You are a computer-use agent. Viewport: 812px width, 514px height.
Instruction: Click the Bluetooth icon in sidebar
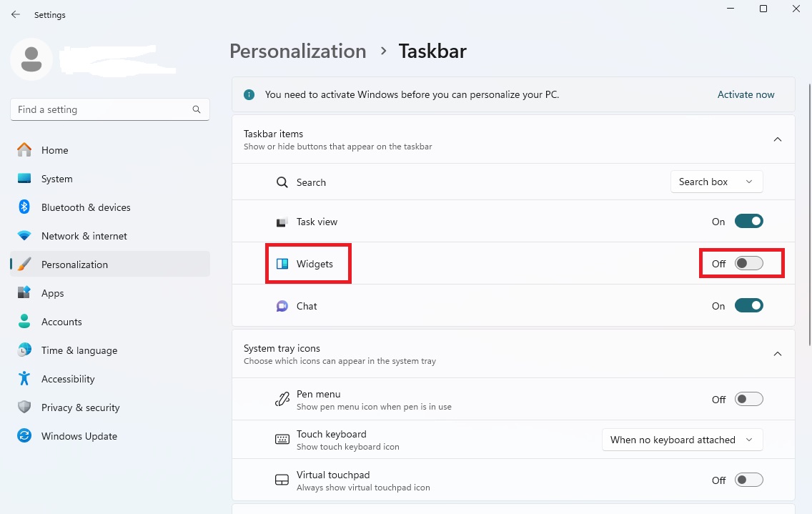24,207
